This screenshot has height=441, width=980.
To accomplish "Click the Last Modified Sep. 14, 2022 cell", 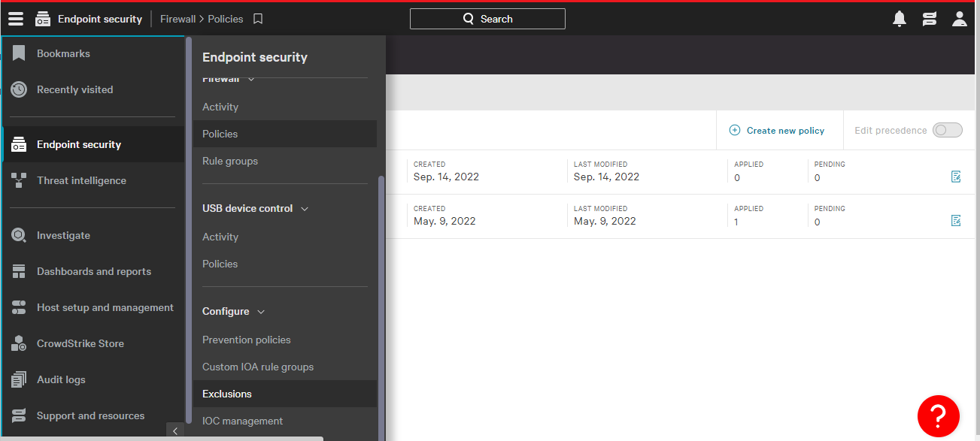I will 606,177.
